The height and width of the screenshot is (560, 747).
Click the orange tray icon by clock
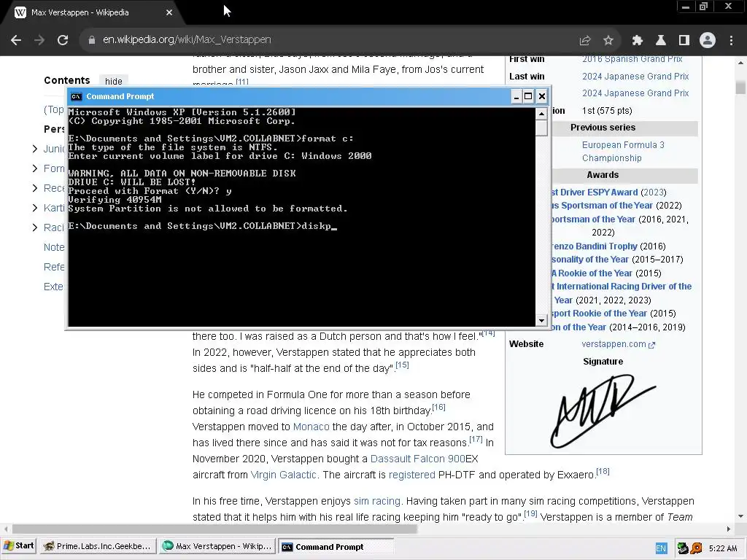point(696,548)
